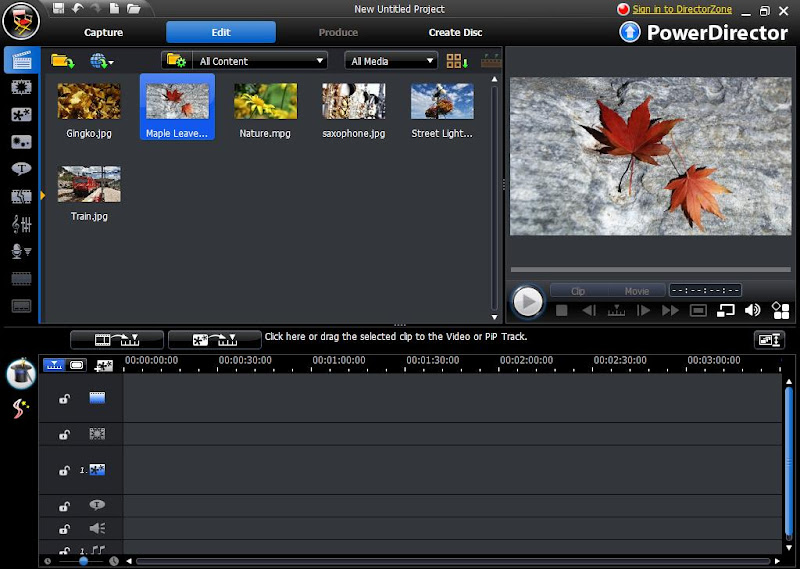Click the preview volume speaker icon

click(x=753, y=311)
